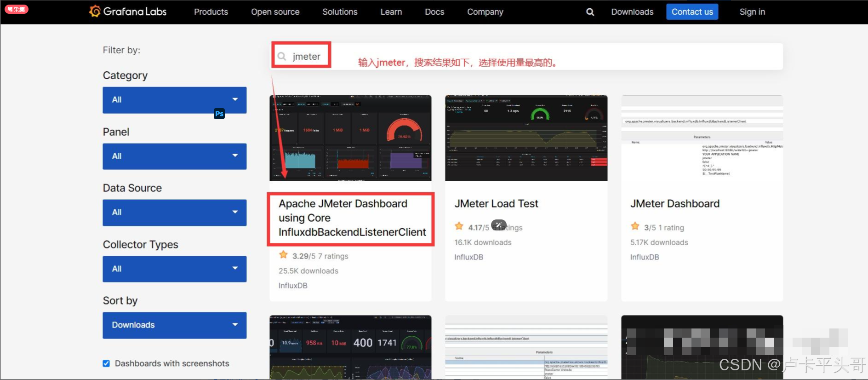Screen dimensions: 868x380
Task: Expand the Data Source filter dropdown
Action: tap(175, 213)
